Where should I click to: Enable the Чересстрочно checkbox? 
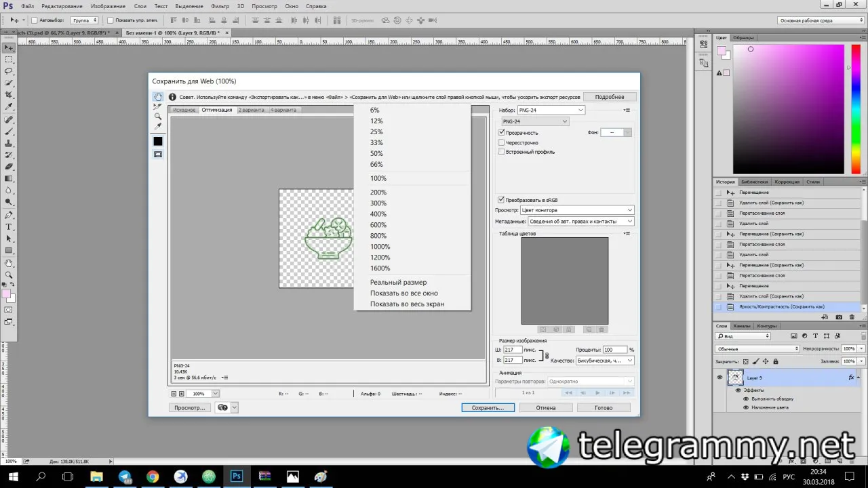[x=502, y=142]
